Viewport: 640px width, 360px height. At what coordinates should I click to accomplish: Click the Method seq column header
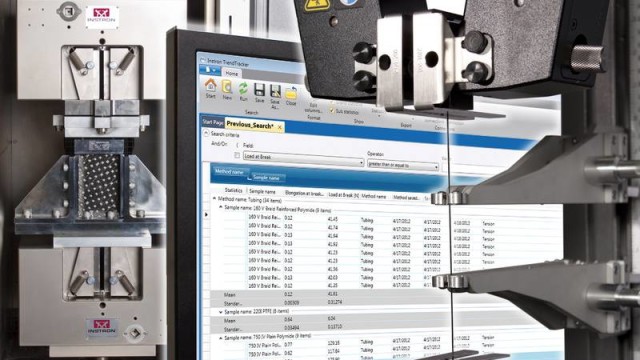coord(406,198)
